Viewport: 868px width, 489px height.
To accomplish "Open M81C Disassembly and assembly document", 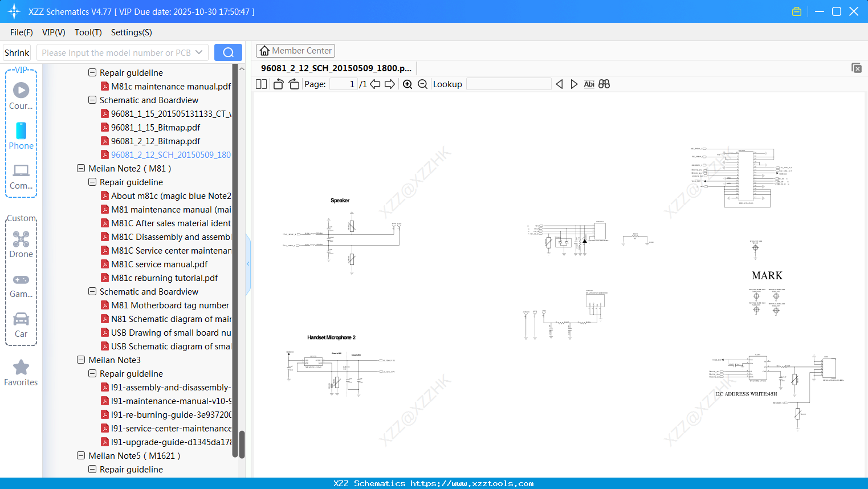I will click(171, 237).
